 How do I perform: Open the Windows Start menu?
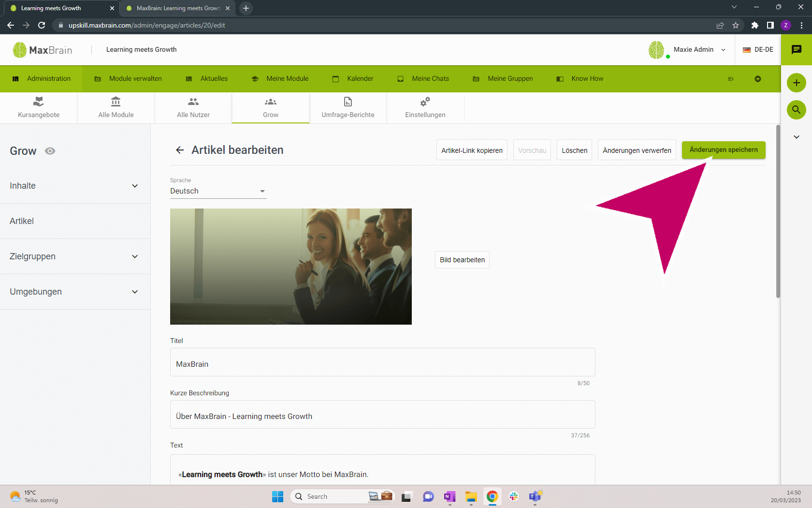[x=278, y=496]
